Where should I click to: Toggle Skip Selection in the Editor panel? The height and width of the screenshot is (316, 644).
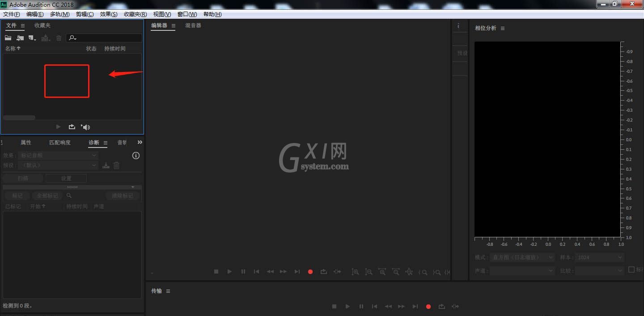[337, 271]
